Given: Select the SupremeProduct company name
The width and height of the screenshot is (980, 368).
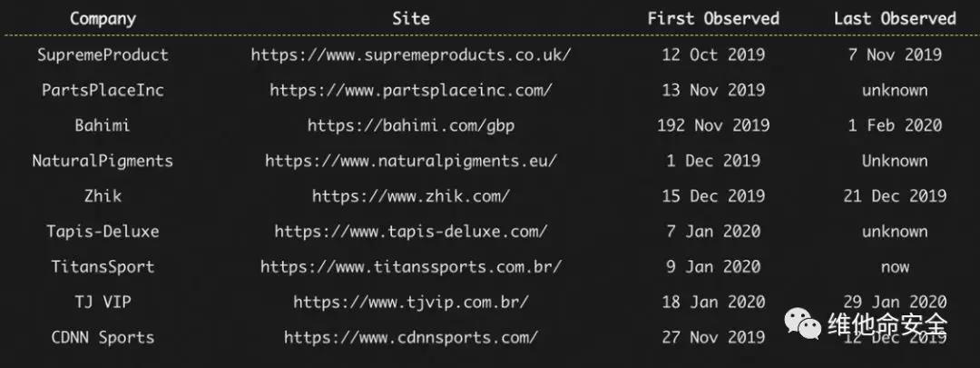Looking at the screenshot, I should pos(103,55).
